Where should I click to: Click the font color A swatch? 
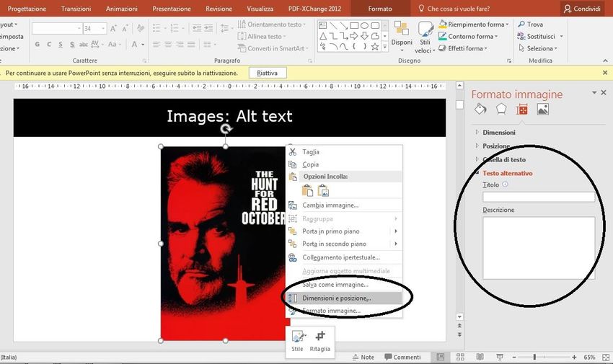pos(134,45)
